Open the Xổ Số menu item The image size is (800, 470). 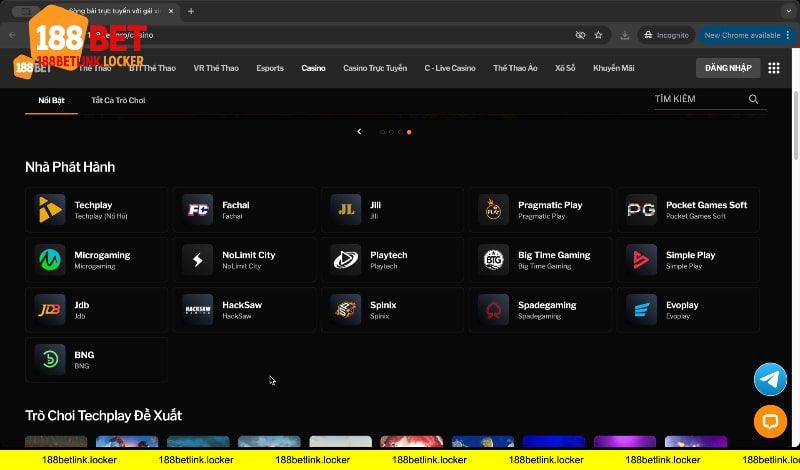tap(565, 68)
